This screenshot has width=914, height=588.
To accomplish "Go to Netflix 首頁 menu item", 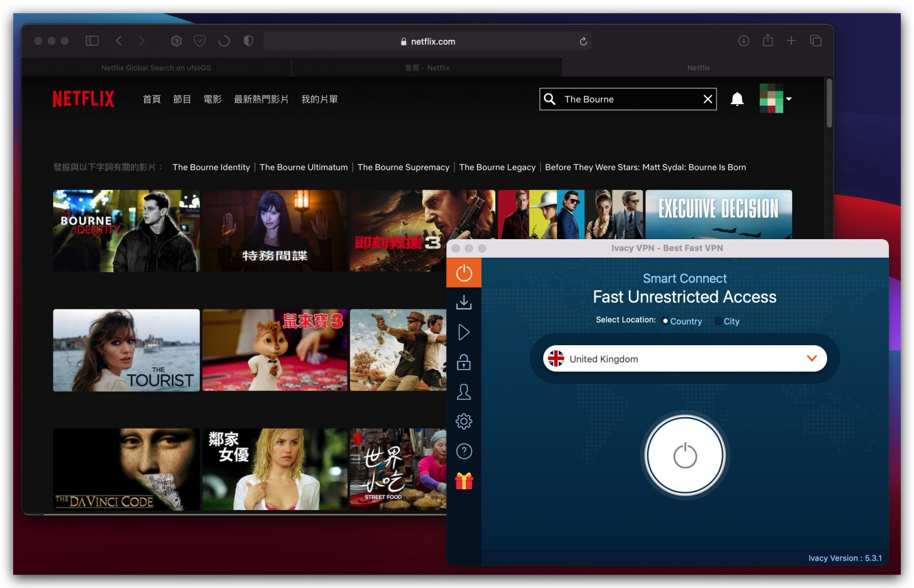I will (x=152, y=99).
